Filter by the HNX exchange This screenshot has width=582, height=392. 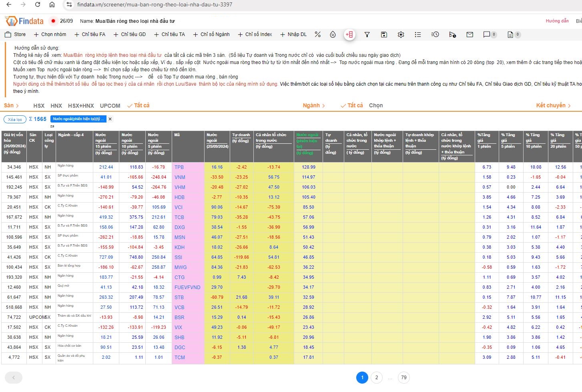click(56, 106)
